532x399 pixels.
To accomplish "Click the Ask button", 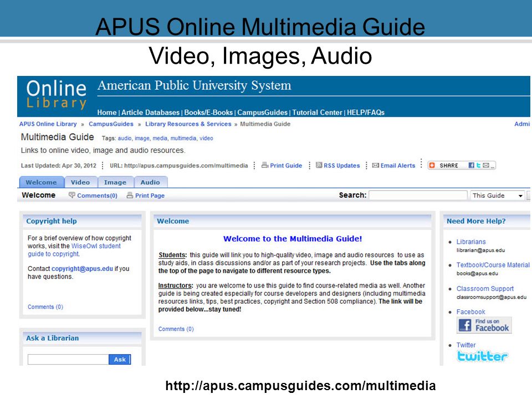I will point(120,359).
